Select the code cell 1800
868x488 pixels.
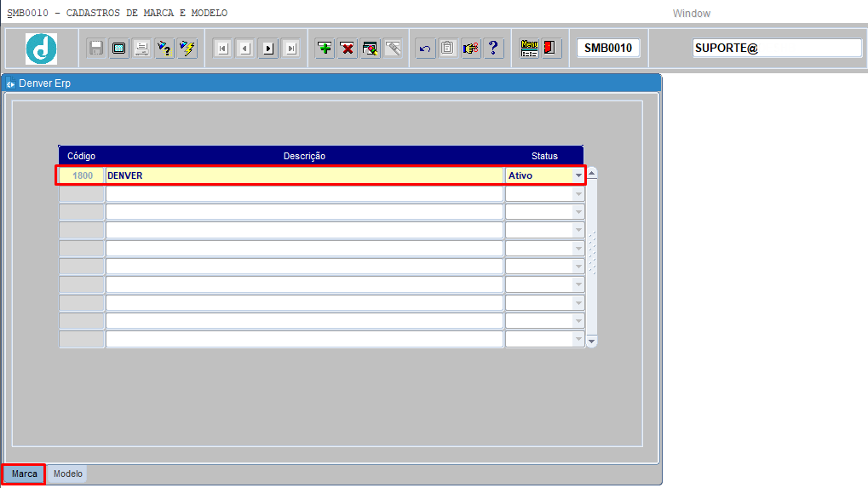click(x=82, y=175)
